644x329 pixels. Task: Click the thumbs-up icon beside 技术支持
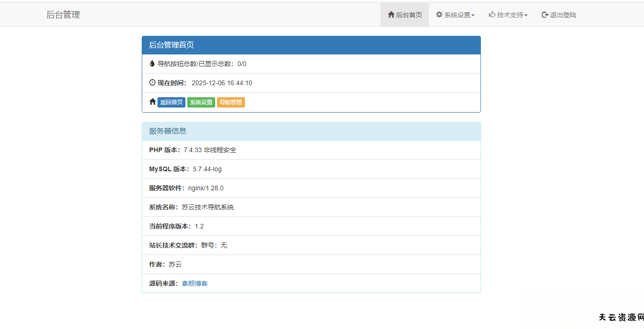coord(492,14)
